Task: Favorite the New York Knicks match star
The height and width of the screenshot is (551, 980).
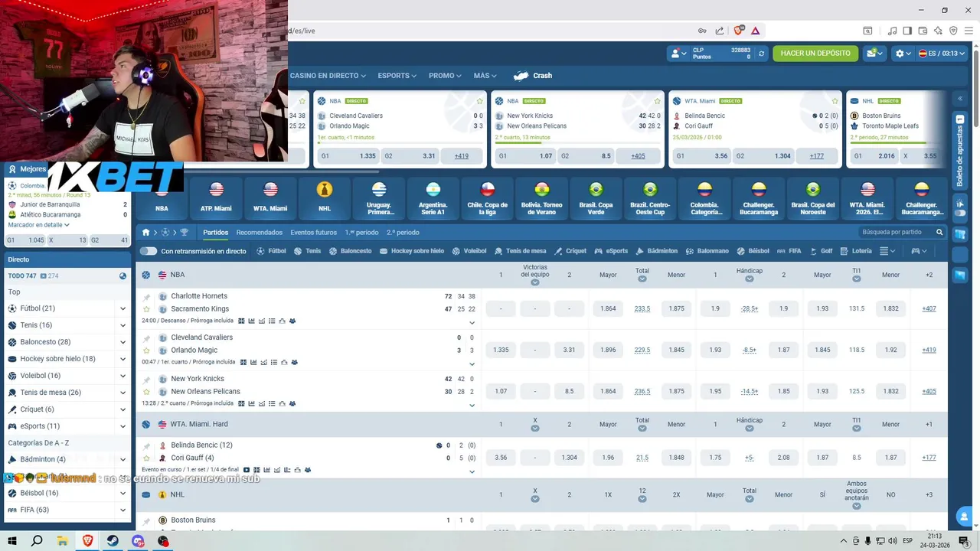Action: click(146, 392)
